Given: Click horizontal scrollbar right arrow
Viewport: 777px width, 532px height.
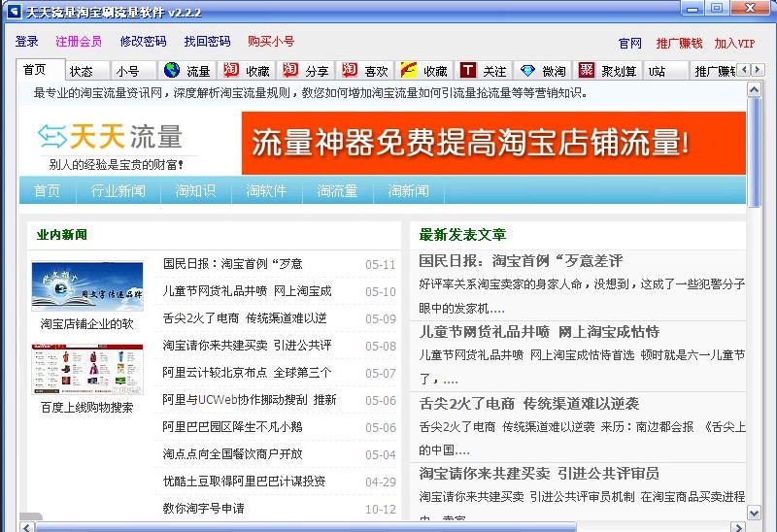Looking at the screenshot, I should click(x=738, y=527).
